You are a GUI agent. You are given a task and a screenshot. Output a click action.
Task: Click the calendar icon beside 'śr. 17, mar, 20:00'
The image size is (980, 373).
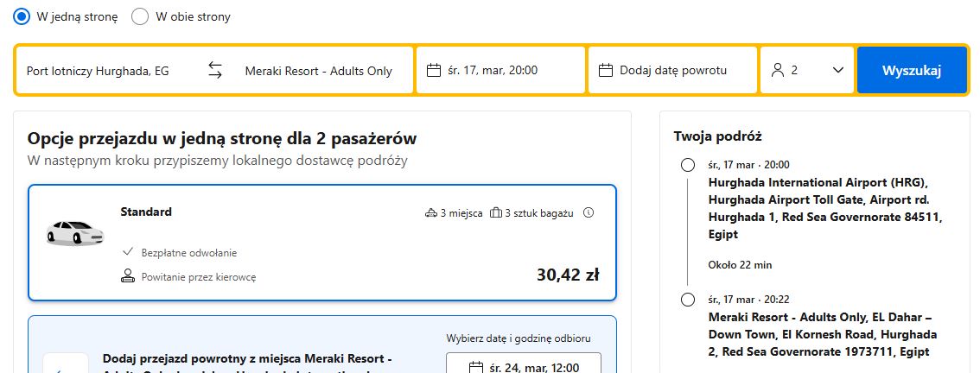pyautogui.click(x=434, y=70)
